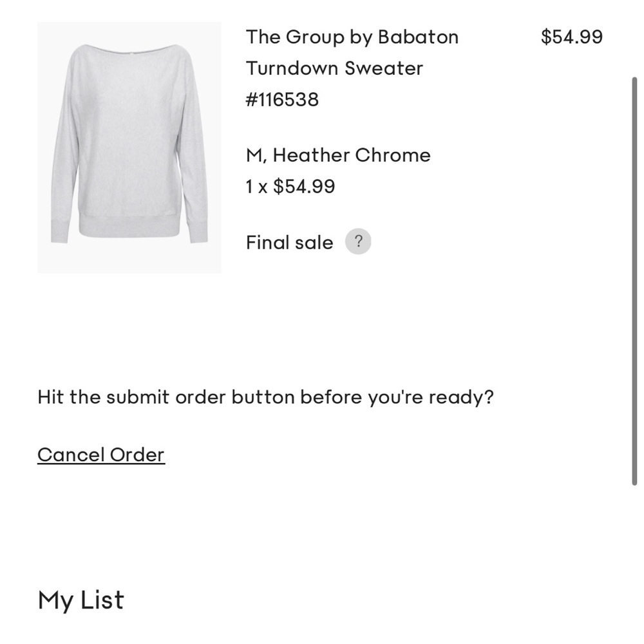Select the item number #116538
Image resolution: width=644 pixels, height=644 pixels.
[281, 99]
